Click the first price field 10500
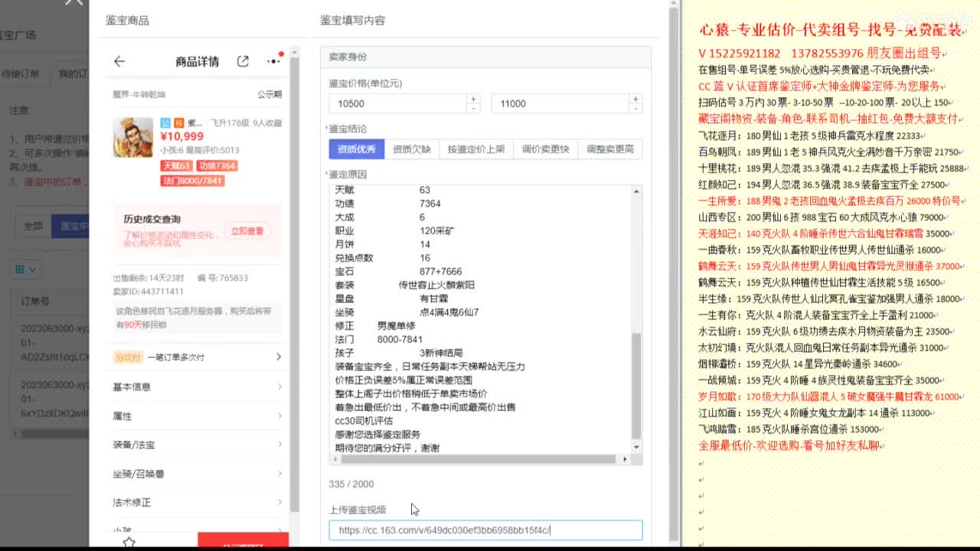The image size is (980, 551). [x=397, y=103]
